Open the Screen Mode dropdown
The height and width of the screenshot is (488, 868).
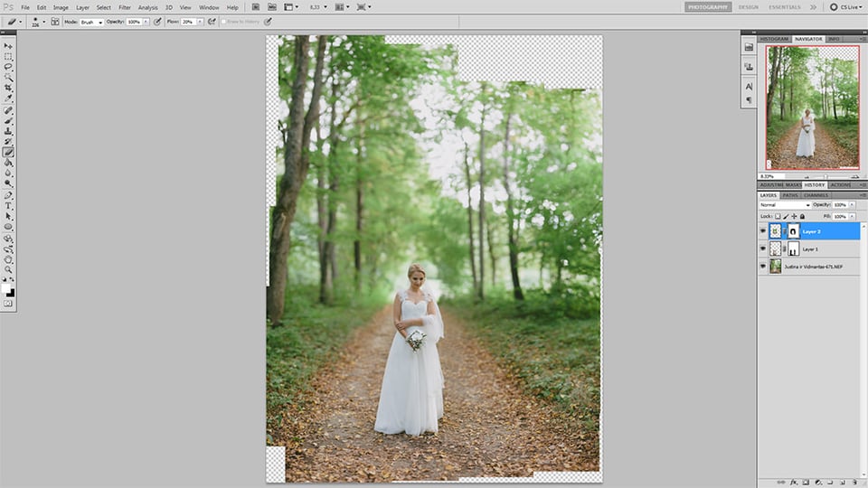363,7
